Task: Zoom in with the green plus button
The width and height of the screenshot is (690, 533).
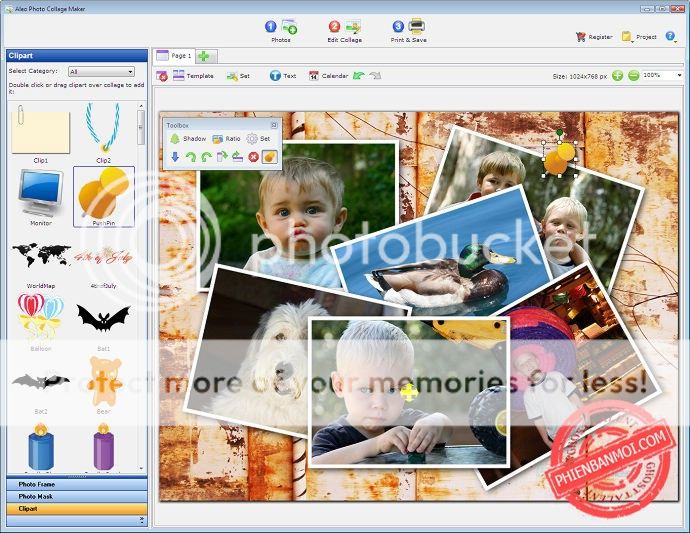Action: [617, 76]
